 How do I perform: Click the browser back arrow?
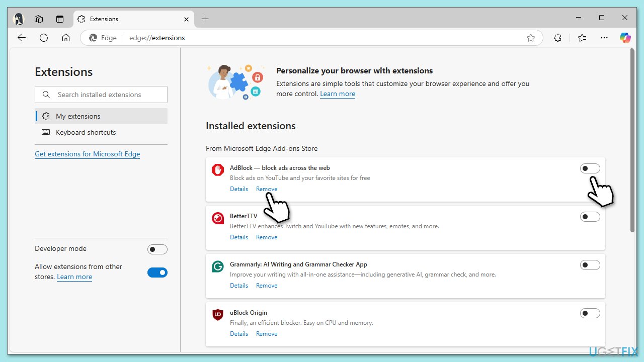click(x=22, y=38)
